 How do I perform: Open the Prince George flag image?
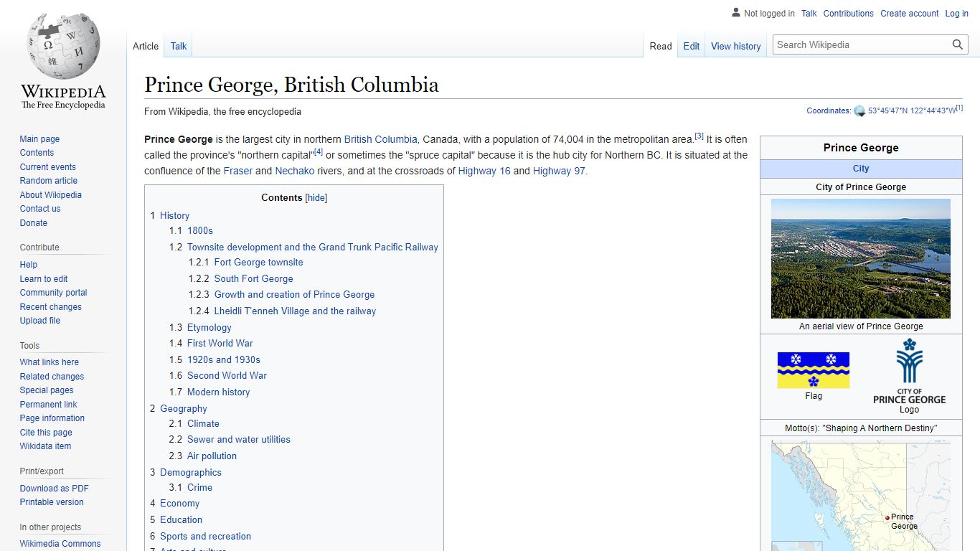click(x=814, y=370)
